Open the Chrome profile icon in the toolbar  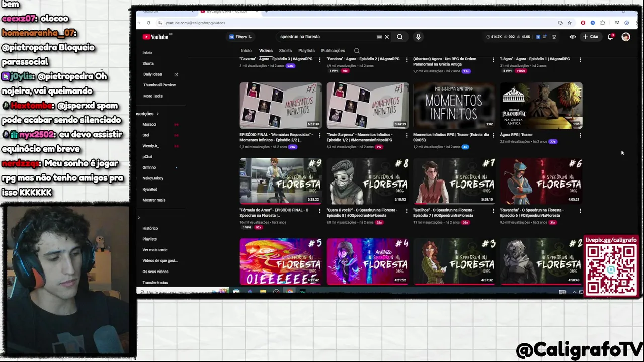pos(626,23)
